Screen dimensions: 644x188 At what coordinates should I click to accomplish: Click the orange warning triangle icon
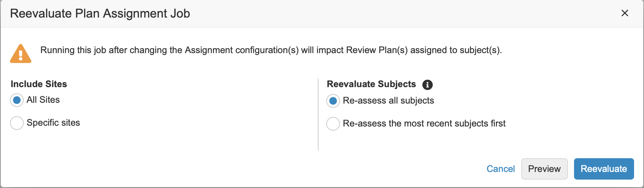click(x=21, y=53)
